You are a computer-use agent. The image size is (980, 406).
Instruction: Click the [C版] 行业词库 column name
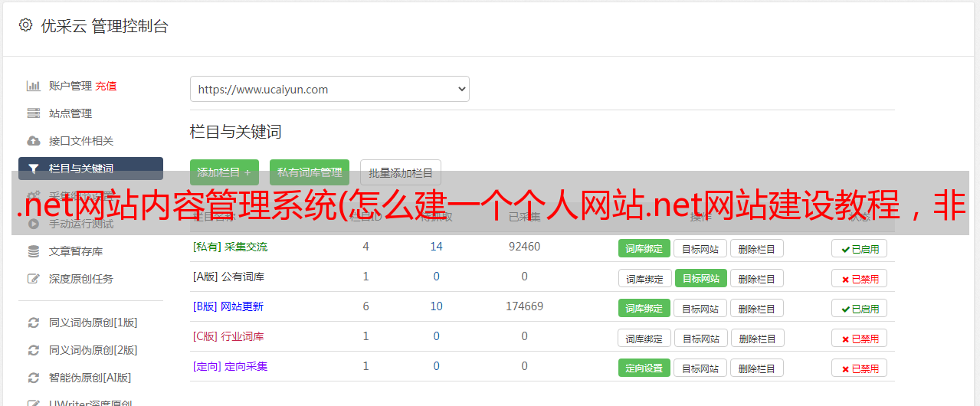click(228, 336)
